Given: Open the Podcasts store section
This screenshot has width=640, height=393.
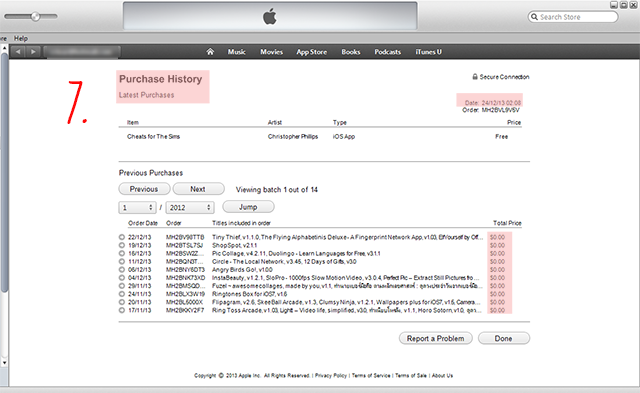Looking at the screenshot, I should (x=388, y=52).
